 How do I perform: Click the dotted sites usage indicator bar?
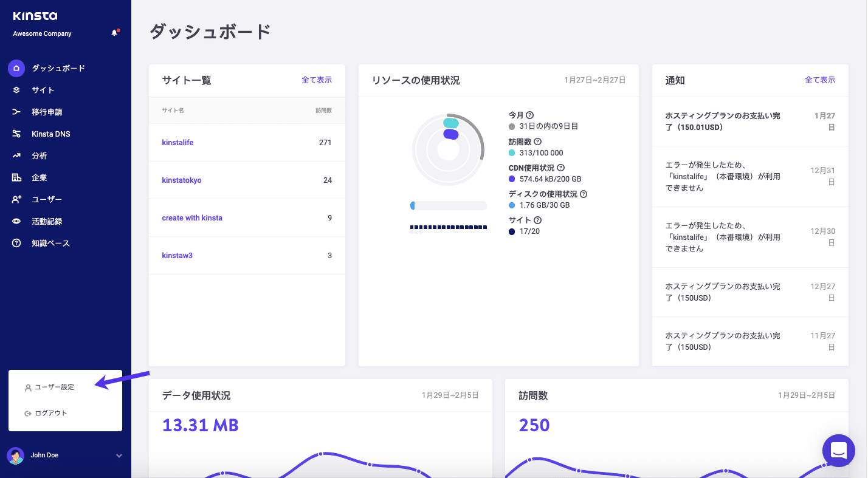[449, 229]
